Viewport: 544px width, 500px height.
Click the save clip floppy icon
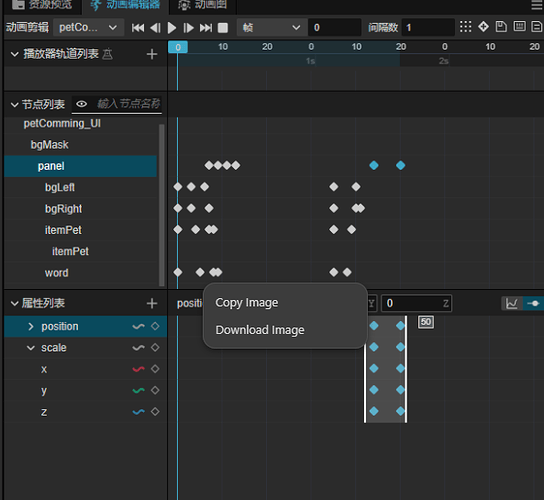(501, 27)
